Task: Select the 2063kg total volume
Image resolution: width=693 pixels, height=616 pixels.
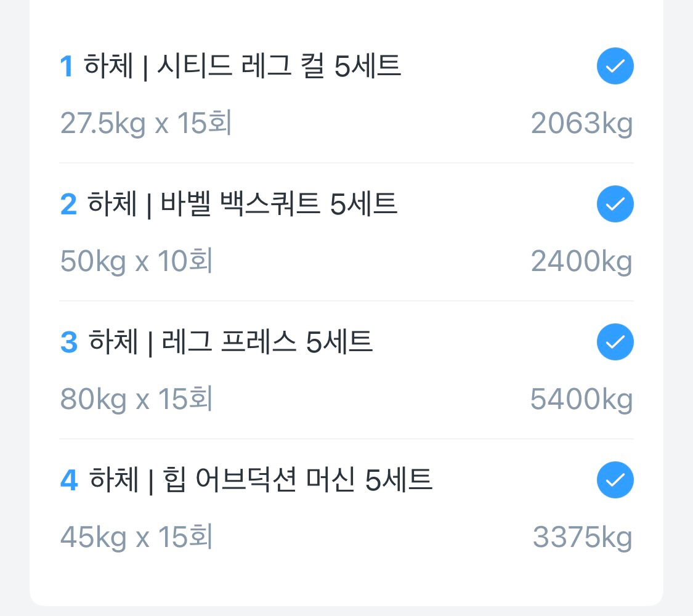Action: [x=582, y=124]
